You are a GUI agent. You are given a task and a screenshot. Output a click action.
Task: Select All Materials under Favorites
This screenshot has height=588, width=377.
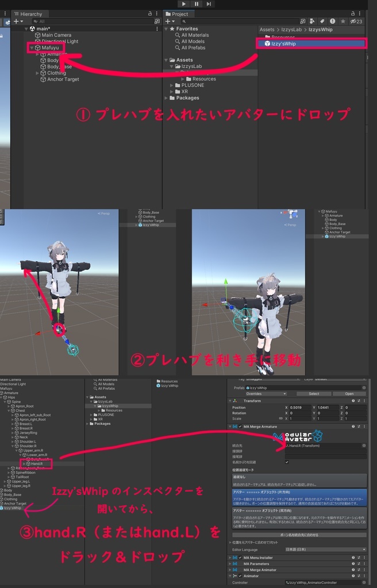[x=192, y=35]
